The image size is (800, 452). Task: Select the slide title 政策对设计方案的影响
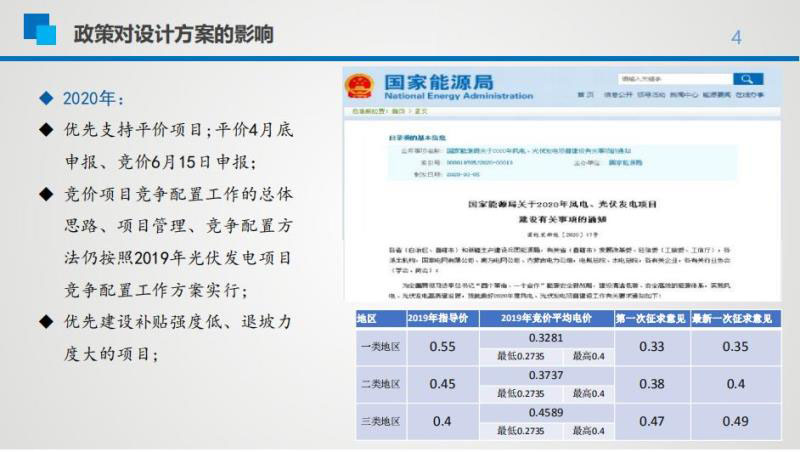click(174, 33)
